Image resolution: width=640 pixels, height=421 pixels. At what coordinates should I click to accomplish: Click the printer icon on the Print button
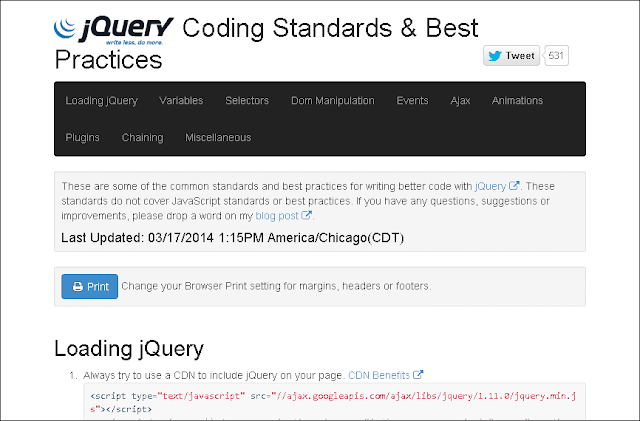(x=78, y=287)
